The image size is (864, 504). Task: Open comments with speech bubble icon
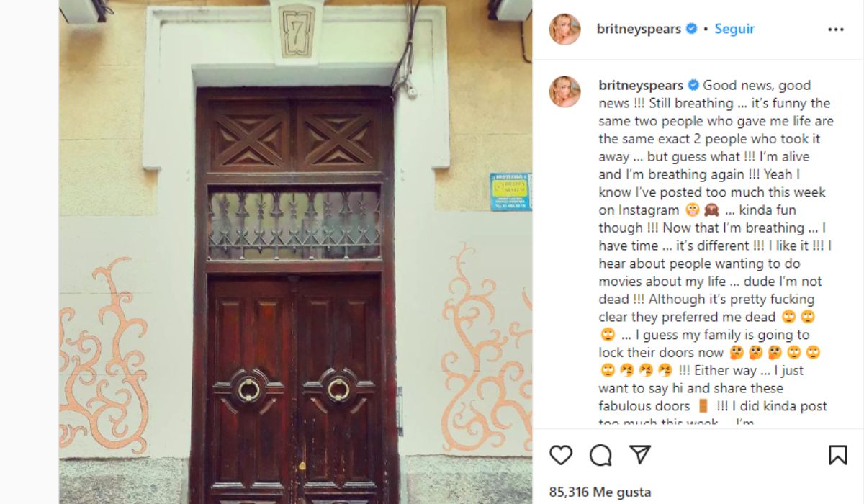point(600,455)
